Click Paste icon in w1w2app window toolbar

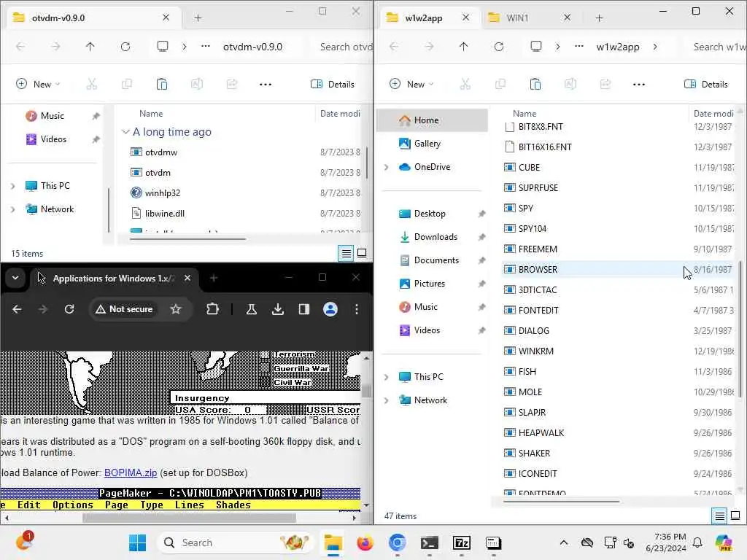click(535, 85)
